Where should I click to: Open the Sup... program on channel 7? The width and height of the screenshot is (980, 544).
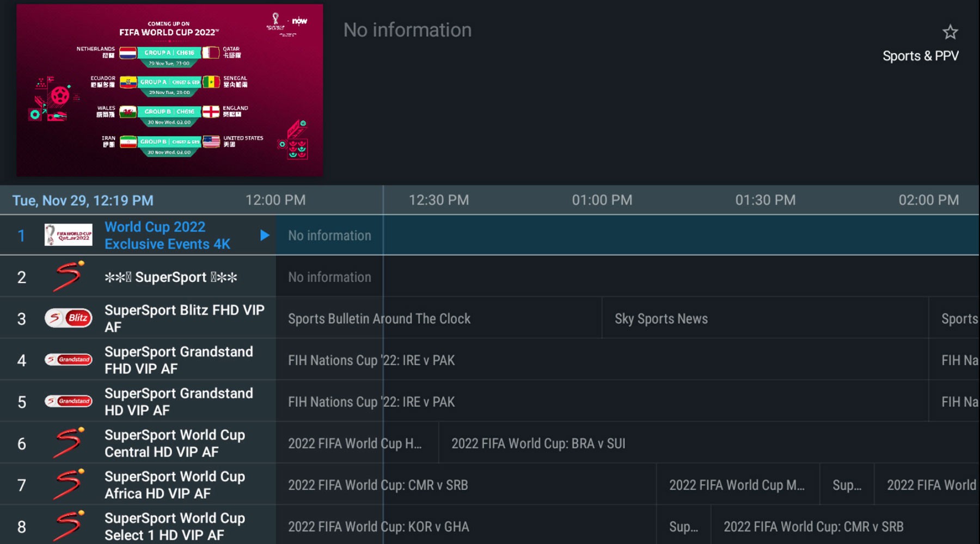click(x=847, y=485)
